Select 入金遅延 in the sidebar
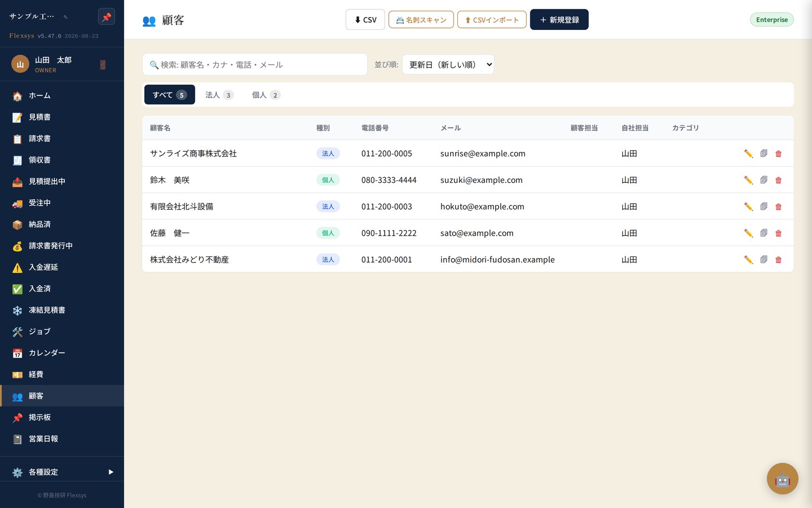Viewport: 812px width, 508px height. pyautogui.click(x=62, y=267)
